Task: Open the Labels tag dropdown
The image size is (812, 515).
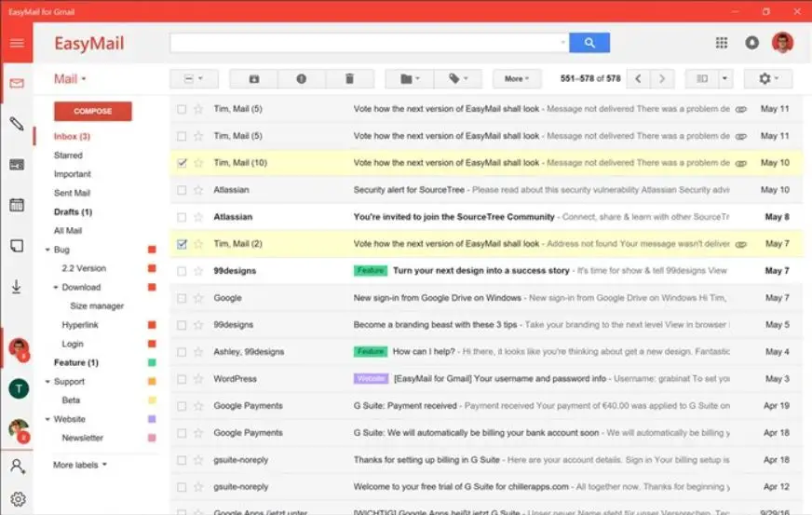Action: click(x=458, y=79)
